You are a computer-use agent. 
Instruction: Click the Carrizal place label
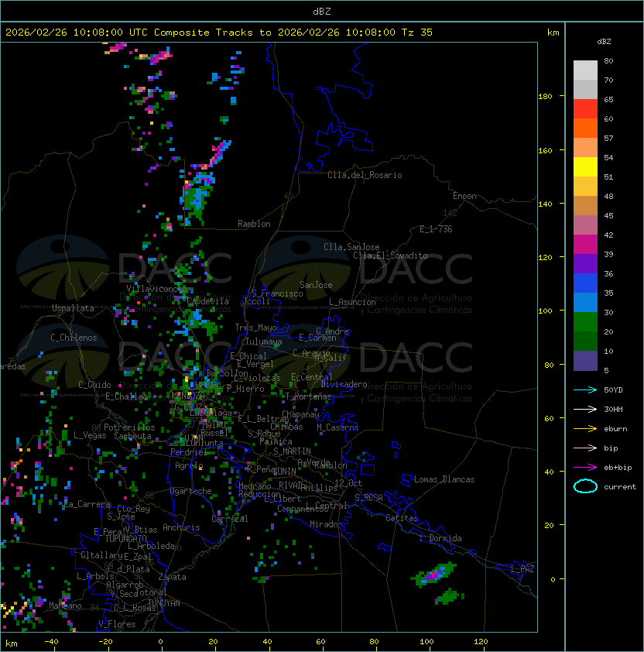pos(229,519)
